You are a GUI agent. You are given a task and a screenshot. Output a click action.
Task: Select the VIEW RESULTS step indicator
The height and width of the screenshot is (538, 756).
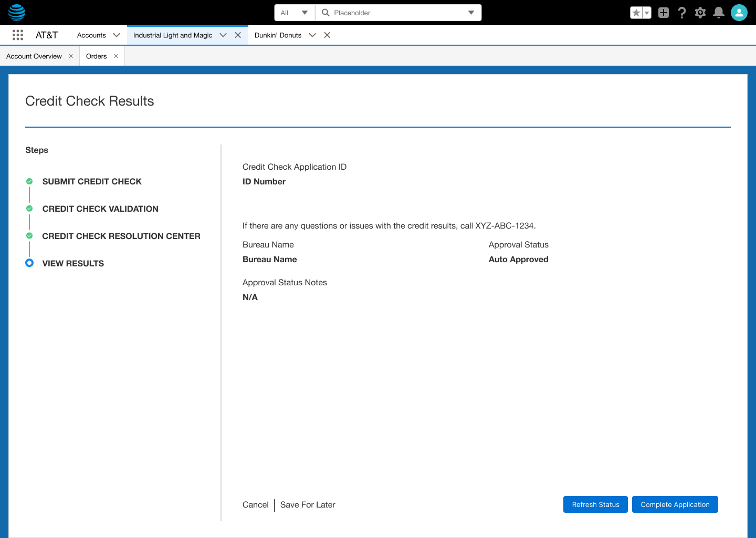[x=29, y=263]
